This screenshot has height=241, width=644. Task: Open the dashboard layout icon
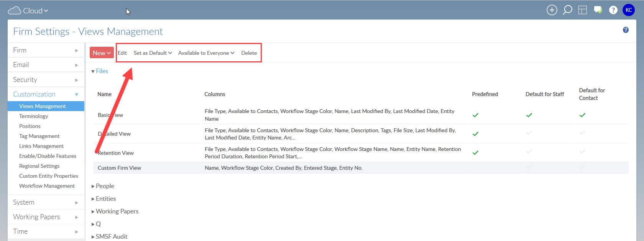coord(583,10)
